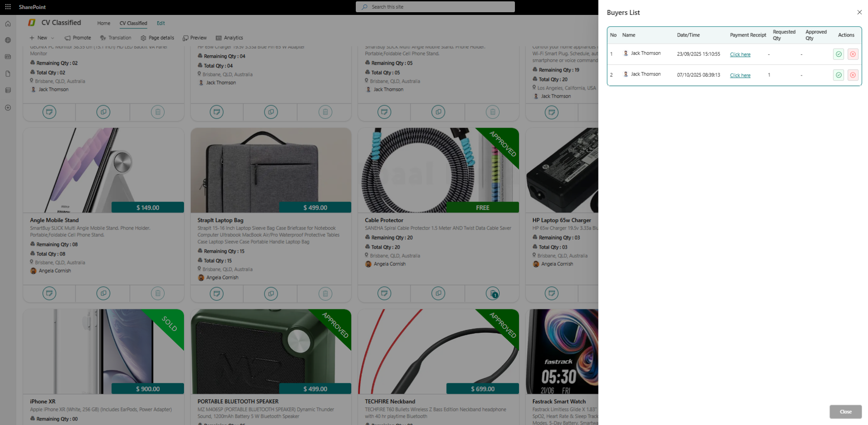Reject the first buyer request in row 1
Viewport: 868px width, 425px height.
[853, 54]
